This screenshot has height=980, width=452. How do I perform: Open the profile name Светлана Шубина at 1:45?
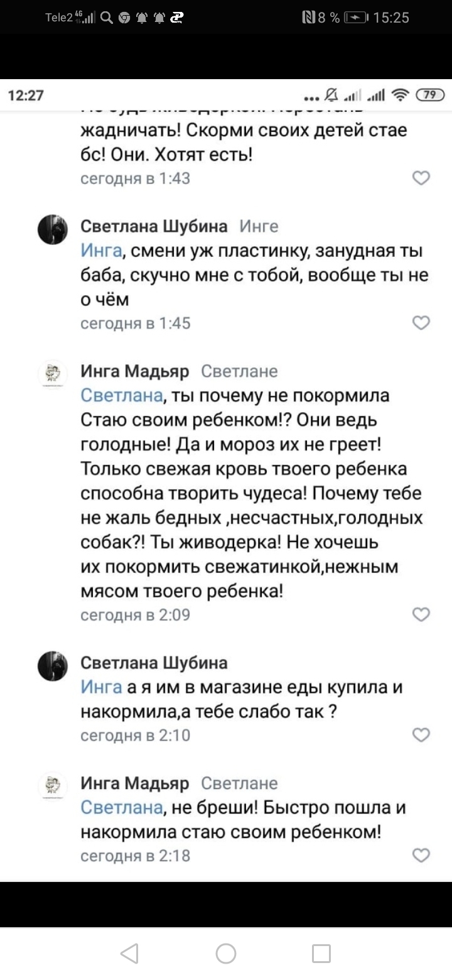click(x=155, y=226)
